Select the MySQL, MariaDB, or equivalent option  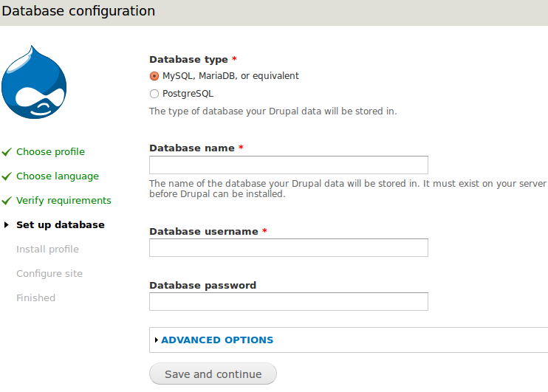pos(154,76)
